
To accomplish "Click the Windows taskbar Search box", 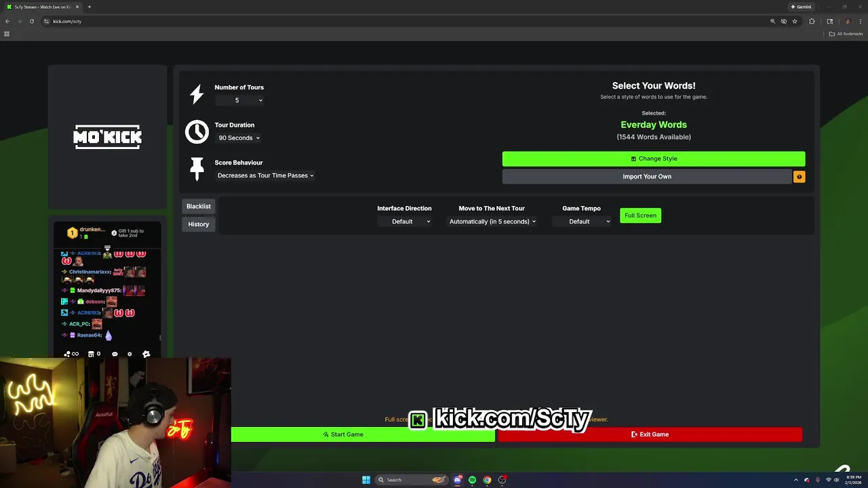I will tap(412, 480).
